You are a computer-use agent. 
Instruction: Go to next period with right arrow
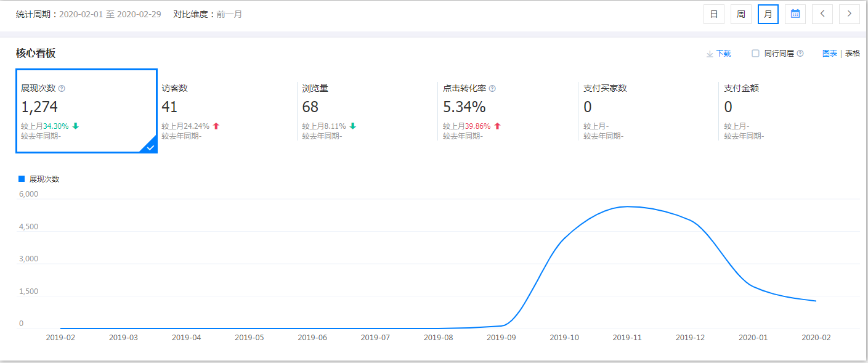pyautogui.click(x=850, y=14)
